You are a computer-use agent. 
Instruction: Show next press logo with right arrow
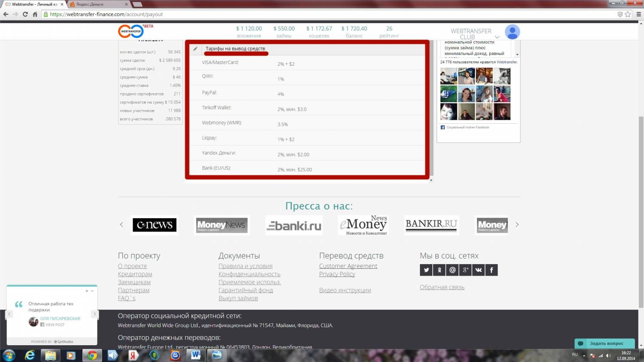[x=517, y=225]
